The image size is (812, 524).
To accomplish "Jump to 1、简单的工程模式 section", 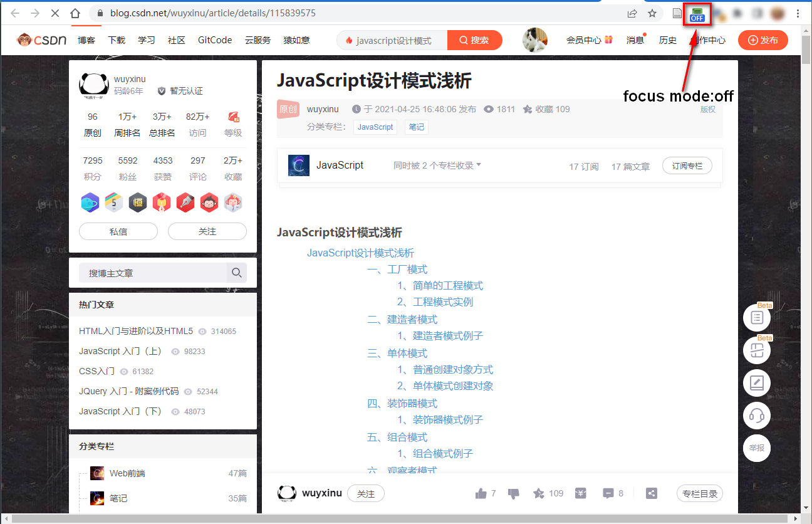I will [440, 286].
